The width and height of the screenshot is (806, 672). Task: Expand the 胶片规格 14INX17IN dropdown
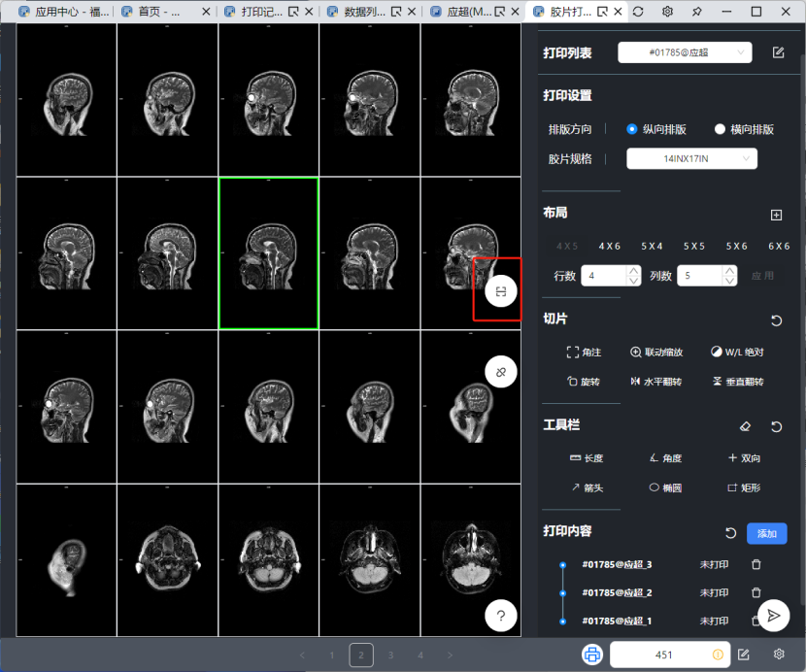click(x=691, y=158)
